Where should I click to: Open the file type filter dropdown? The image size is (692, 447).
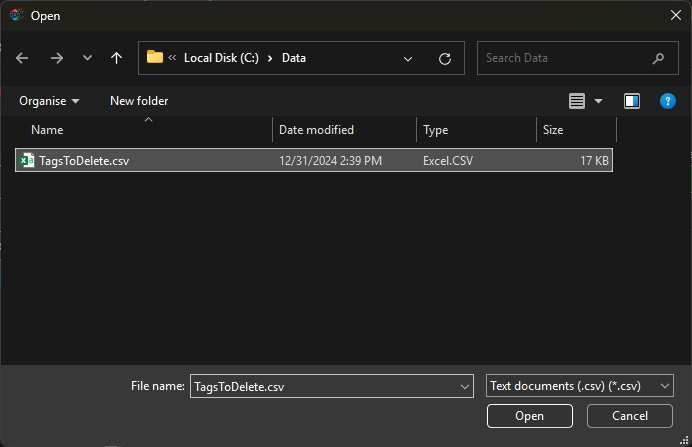point(580,386)
